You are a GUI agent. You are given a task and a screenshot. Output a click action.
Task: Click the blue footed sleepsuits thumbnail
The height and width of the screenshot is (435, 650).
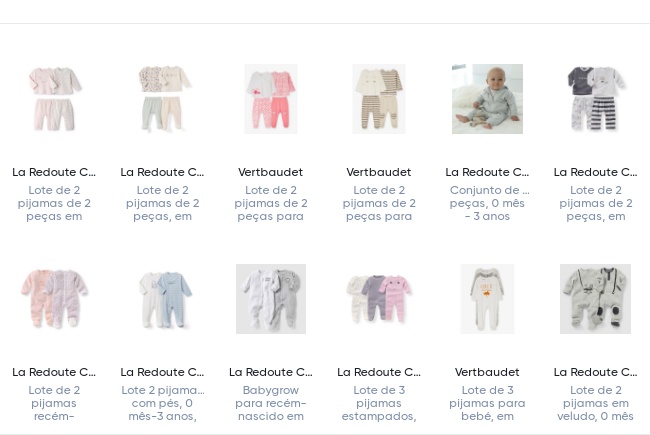[x=163, y=299]
